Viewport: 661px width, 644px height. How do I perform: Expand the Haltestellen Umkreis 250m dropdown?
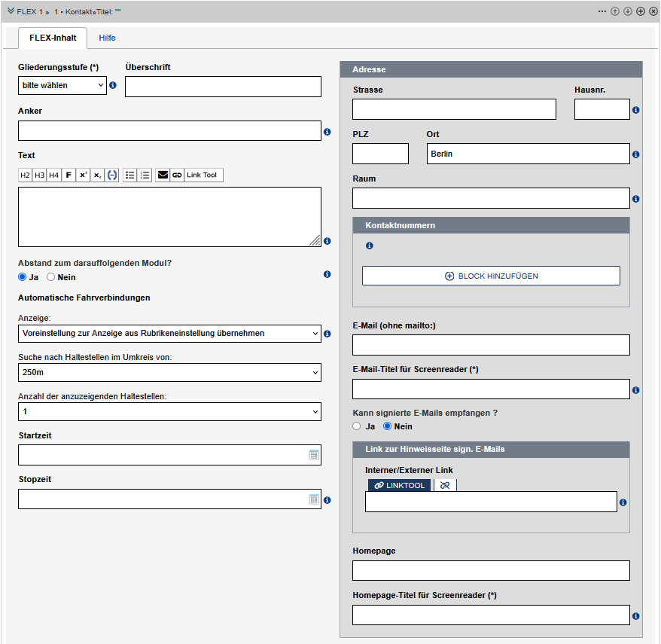coord(169,372)
